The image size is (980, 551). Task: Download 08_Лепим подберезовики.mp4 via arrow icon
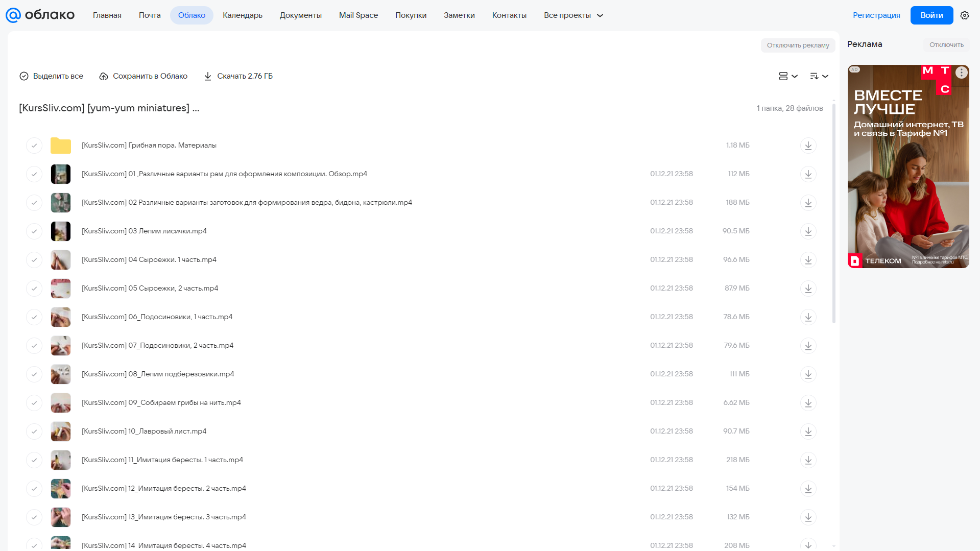click(x=808, y=374)
